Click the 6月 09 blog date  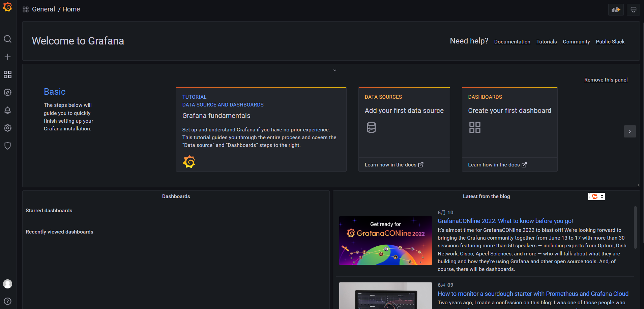tap(445, 285)
